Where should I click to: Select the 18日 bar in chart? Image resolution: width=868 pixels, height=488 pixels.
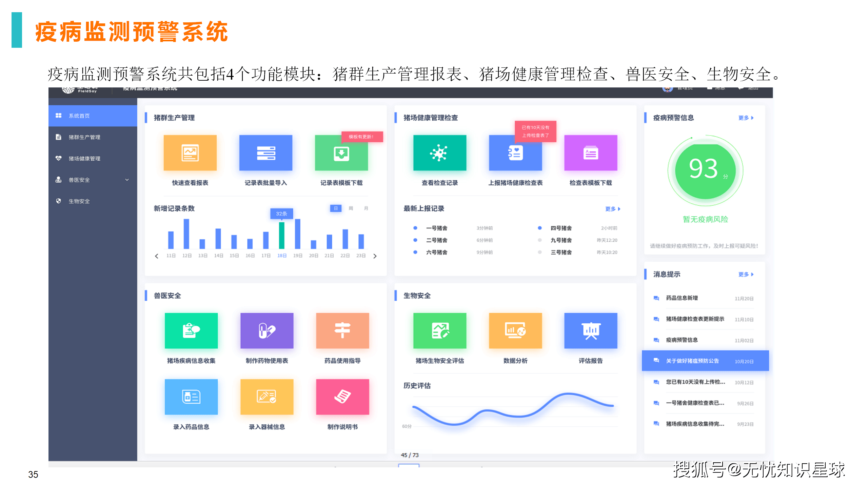[281, 236]
